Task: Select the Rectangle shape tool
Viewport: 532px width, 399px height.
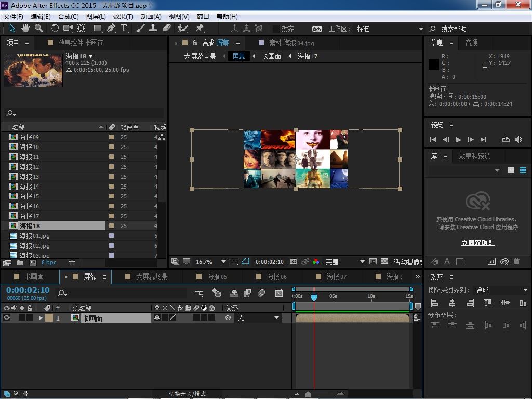Action: tap(98, 29)
